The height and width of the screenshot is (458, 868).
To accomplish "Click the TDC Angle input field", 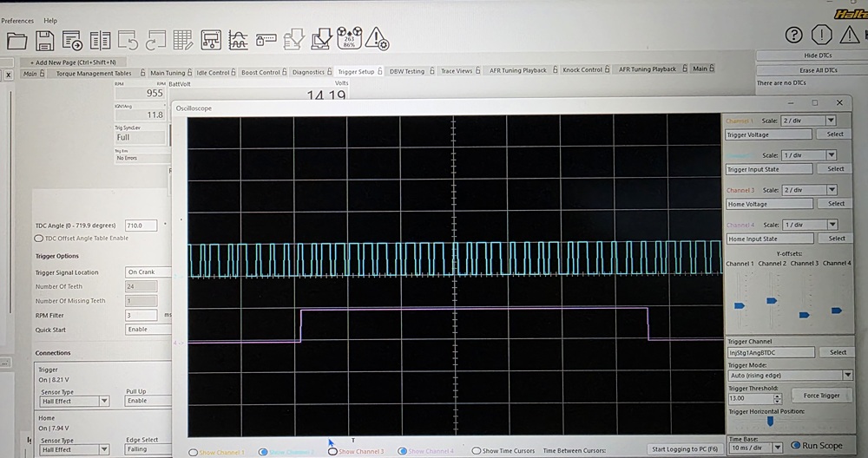I will [x=141, y=226].
